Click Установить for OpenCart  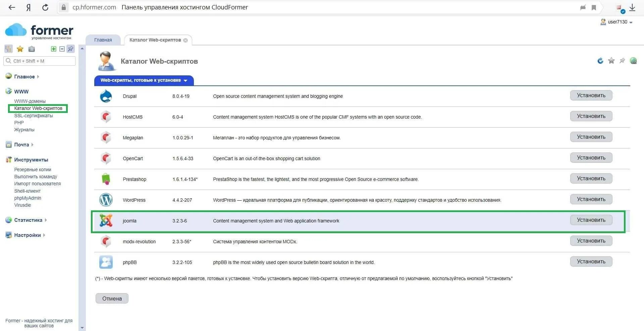tap(591, 158)
